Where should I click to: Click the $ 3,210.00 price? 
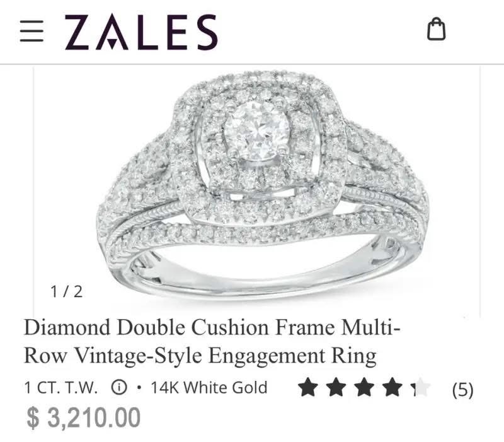click(x=84, y=417)
